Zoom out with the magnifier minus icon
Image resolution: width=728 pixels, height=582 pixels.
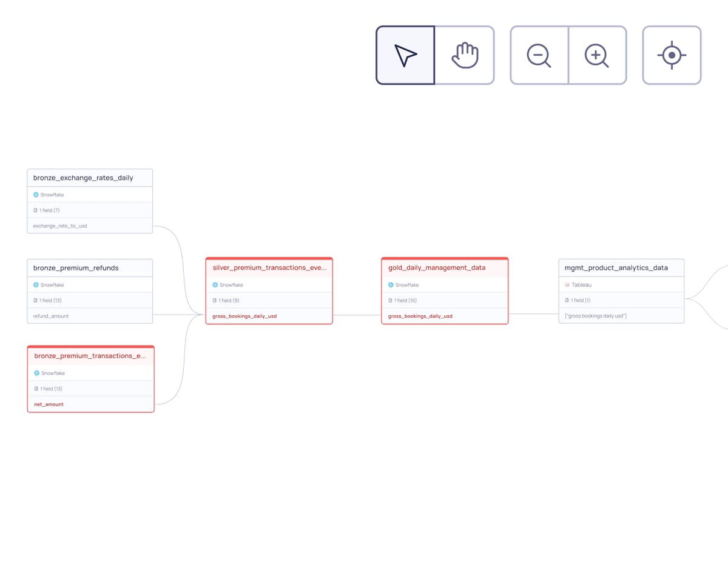(539, 55)
